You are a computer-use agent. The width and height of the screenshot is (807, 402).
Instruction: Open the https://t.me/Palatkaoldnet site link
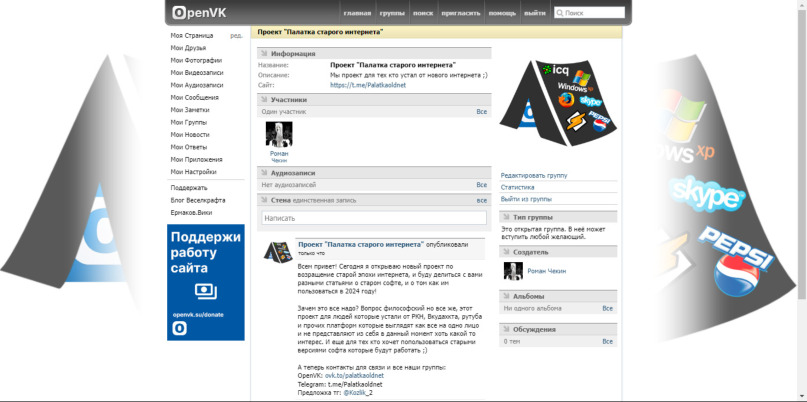click(x=367, y=85)
